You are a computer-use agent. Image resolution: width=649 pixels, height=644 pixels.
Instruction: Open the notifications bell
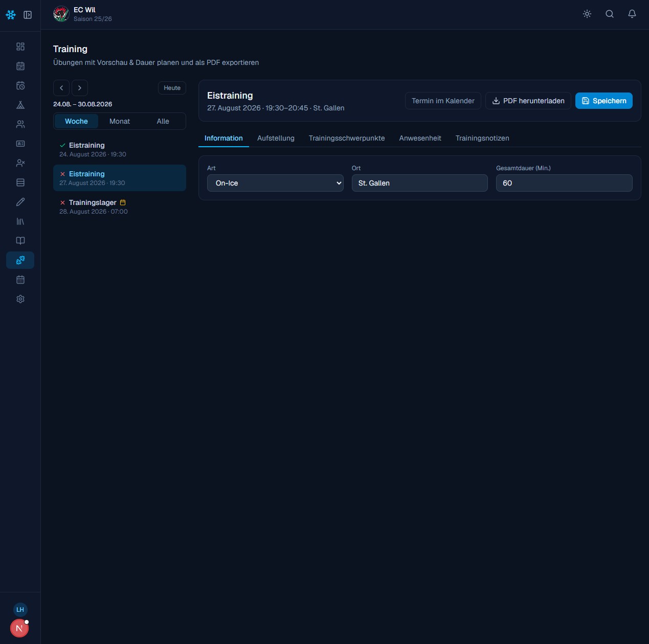[632, 14]
